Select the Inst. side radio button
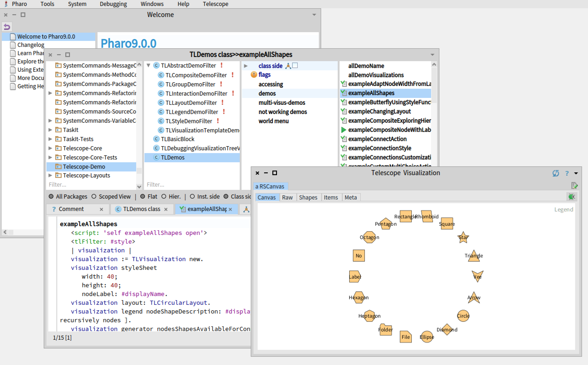588x365 pixels. 192,197
